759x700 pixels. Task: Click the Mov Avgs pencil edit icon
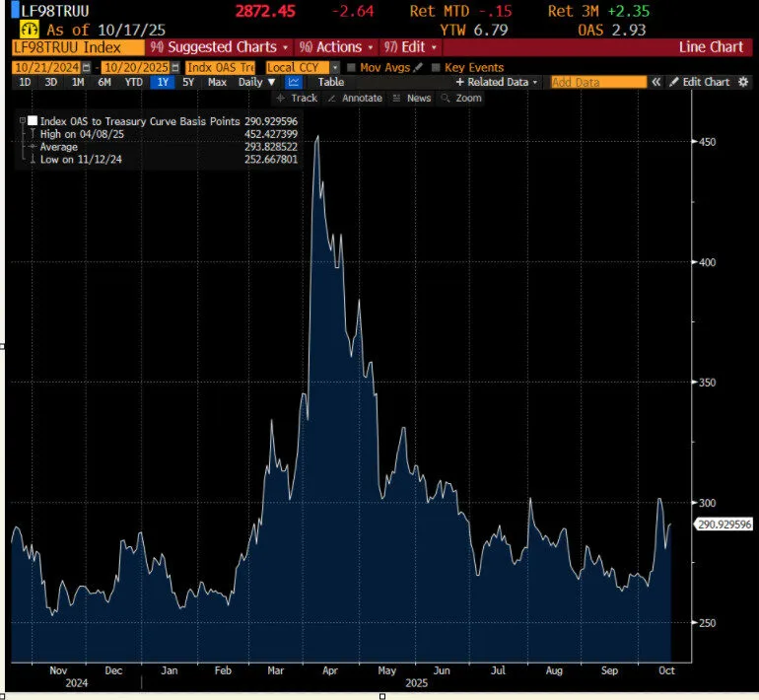click(418, 67)
